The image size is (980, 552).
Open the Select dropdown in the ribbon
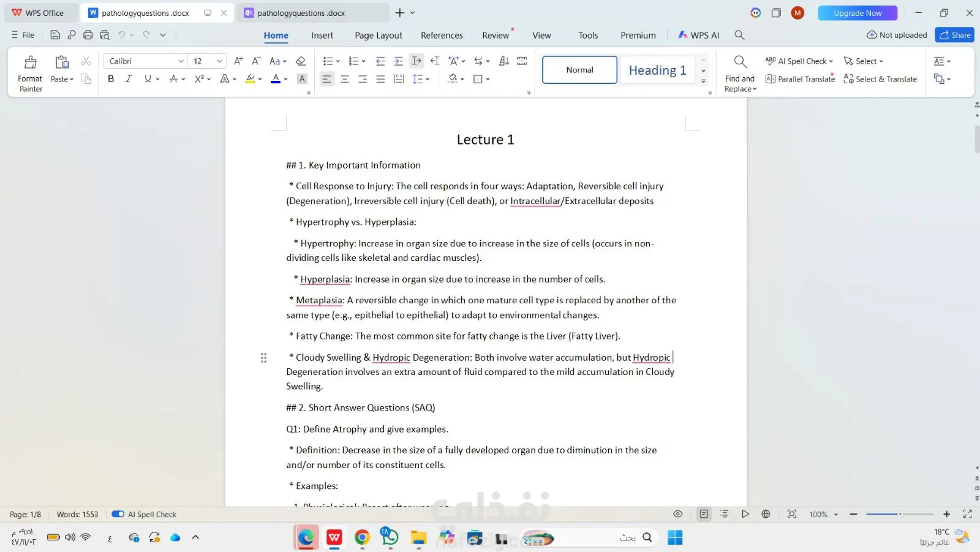click(864, 61)
